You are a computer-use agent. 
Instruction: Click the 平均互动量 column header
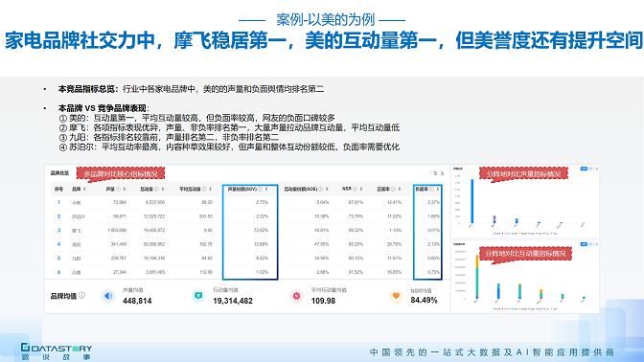pos(190,190)
